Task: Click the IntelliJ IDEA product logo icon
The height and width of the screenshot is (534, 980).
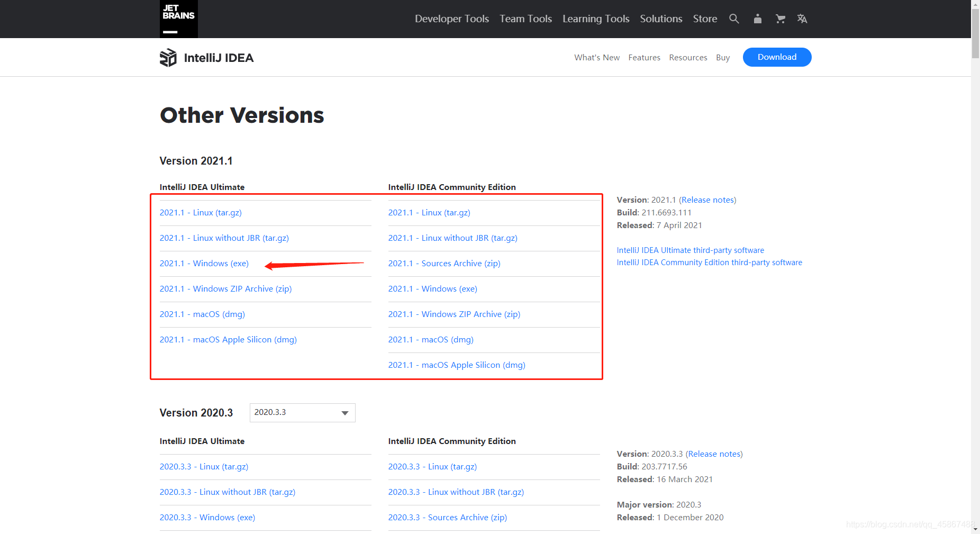Action: pos(168,58)
